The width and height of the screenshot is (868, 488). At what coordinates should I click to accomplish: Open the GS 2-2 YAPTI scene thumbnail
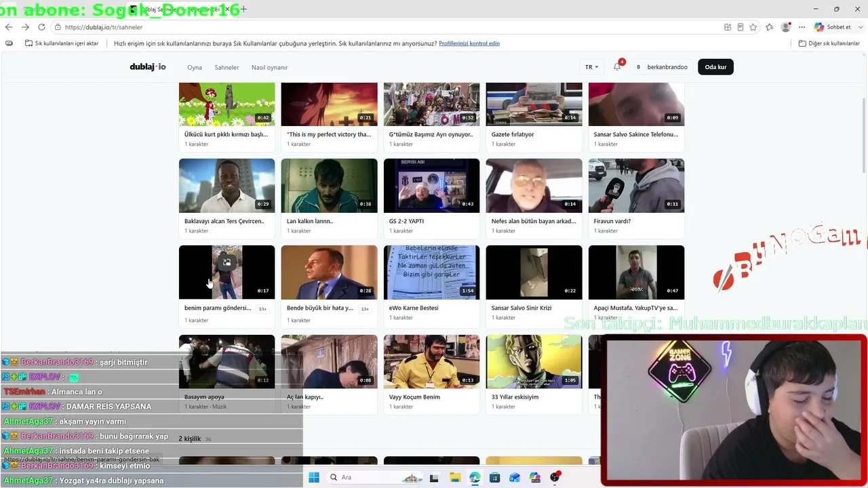pyautogui.click(x=431, y=186)
